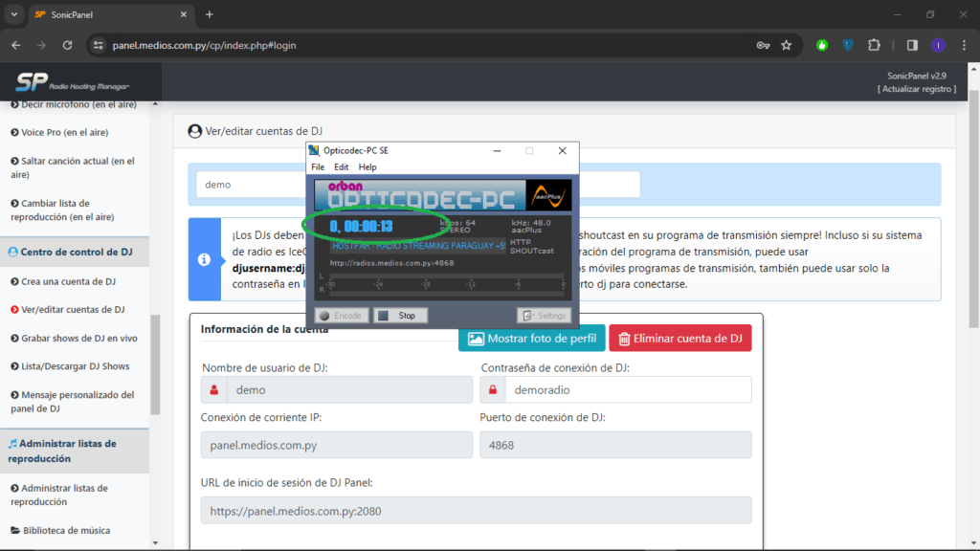
Task: Click the Opticodec audio level meter
Action: 444,283
